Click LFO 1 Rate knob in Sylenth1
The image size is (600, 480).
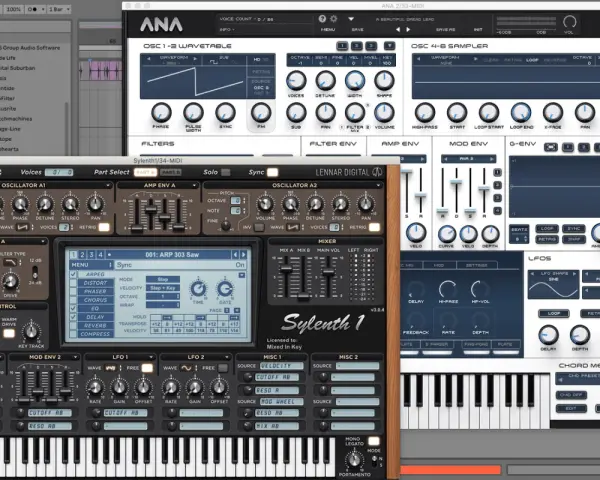(x=95, y=387)
